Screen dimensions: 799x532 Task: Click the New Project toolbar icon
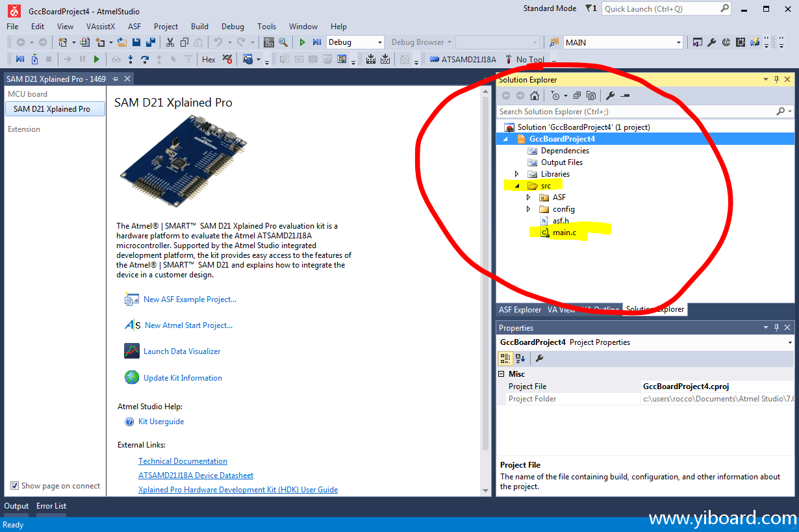click(63, 42)
